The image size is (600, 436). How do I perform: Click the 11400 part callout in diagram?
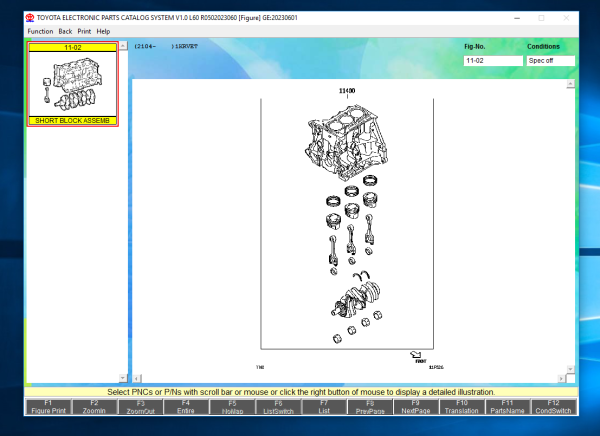[x=347, y=90]
